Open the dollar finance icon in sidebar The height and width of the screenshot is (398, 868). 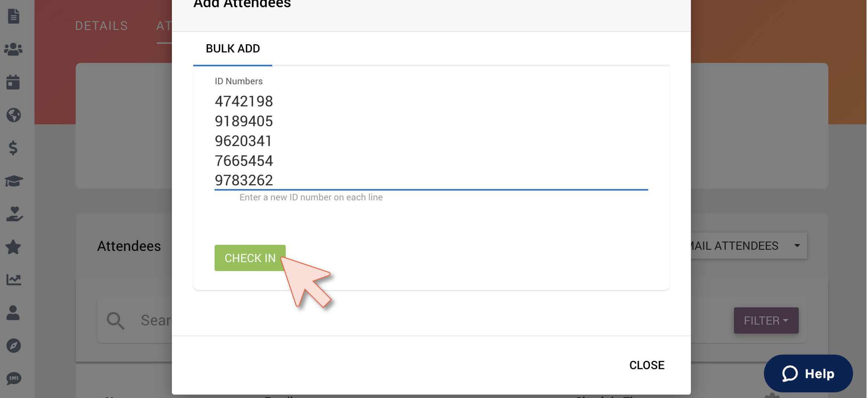pyautogui.click(x=13, y=148)
